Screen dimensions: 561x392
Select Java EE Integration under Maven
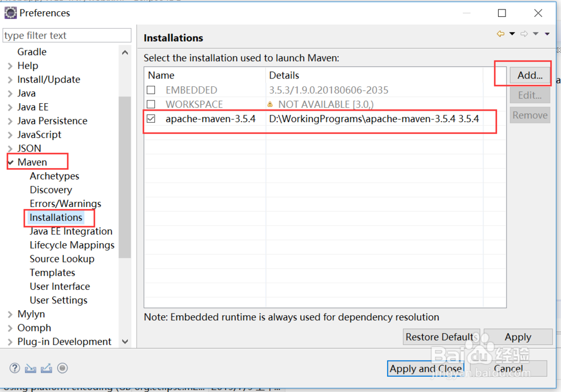pos(71,231)
